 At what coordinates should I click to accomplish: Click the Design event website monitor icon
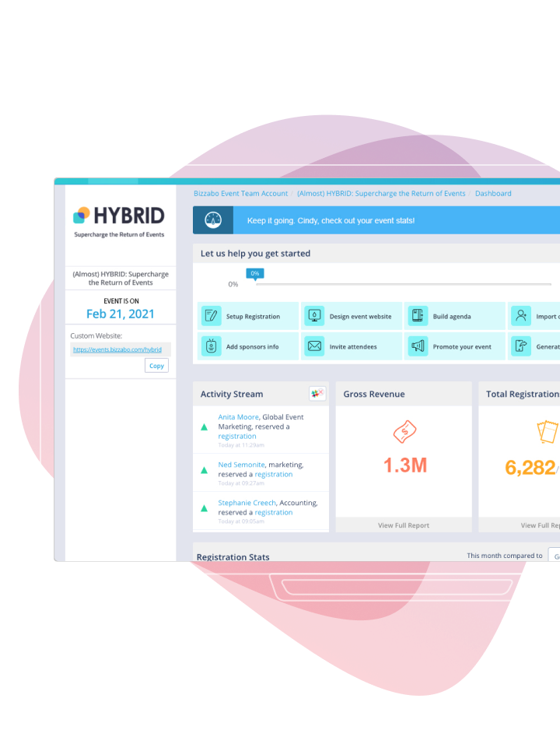314,316
